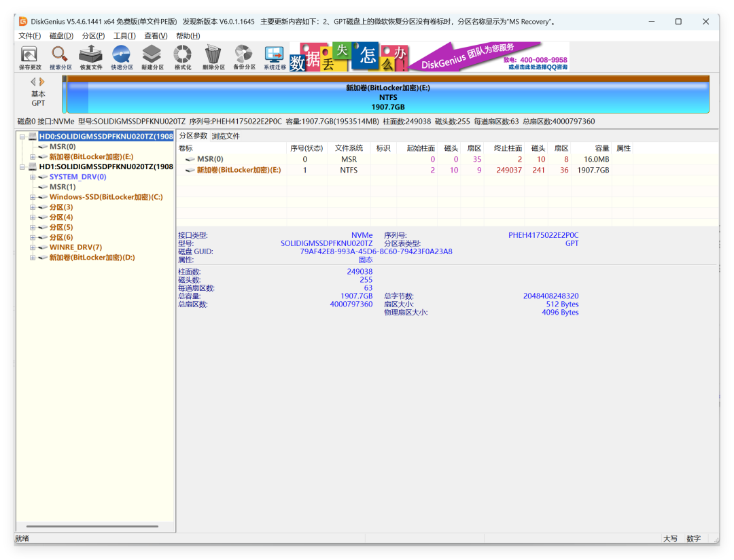
Task: Select SYSTEM_DRV(0) partition in tree
Action: (x=77, y=177)
